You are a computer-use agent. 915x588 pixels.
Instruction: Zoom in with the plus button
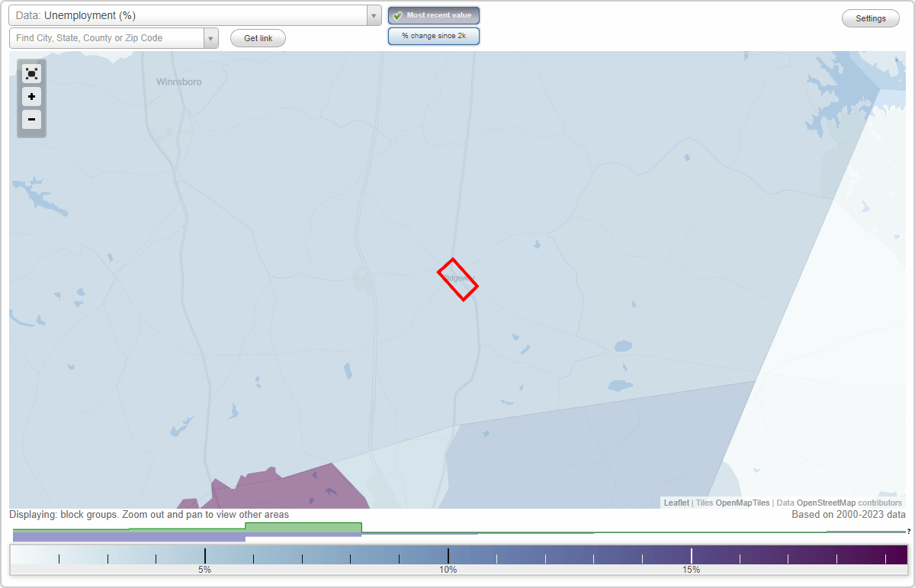tap(31, 97)
